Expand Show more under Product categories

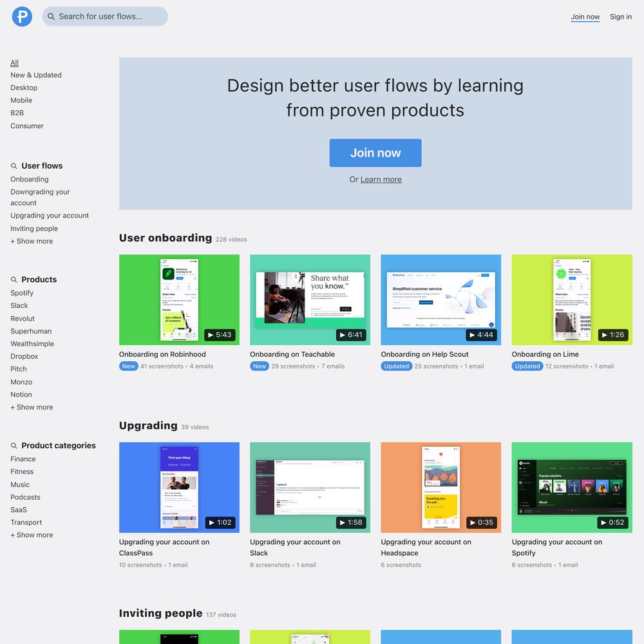coord(32,535)
